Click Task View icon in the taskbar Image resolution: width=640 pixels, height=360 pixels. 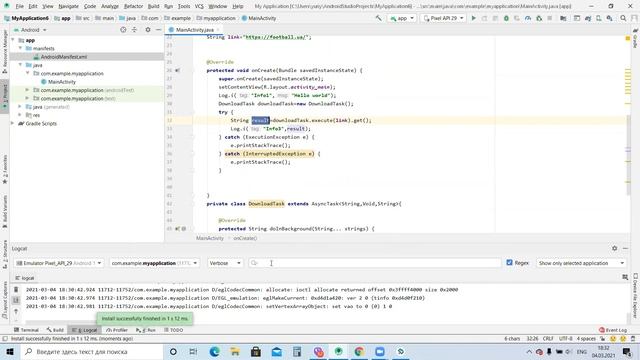coord(193,351)
